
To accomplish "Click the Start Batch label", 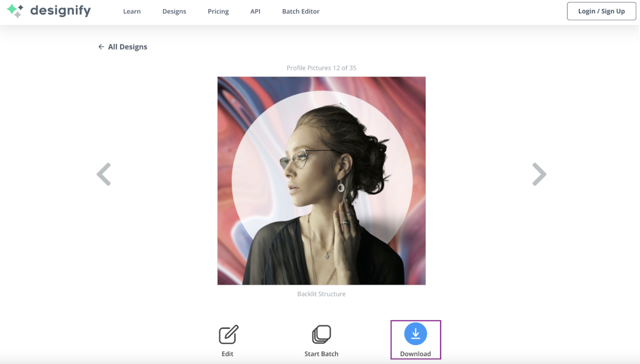I will pos(321,354).
